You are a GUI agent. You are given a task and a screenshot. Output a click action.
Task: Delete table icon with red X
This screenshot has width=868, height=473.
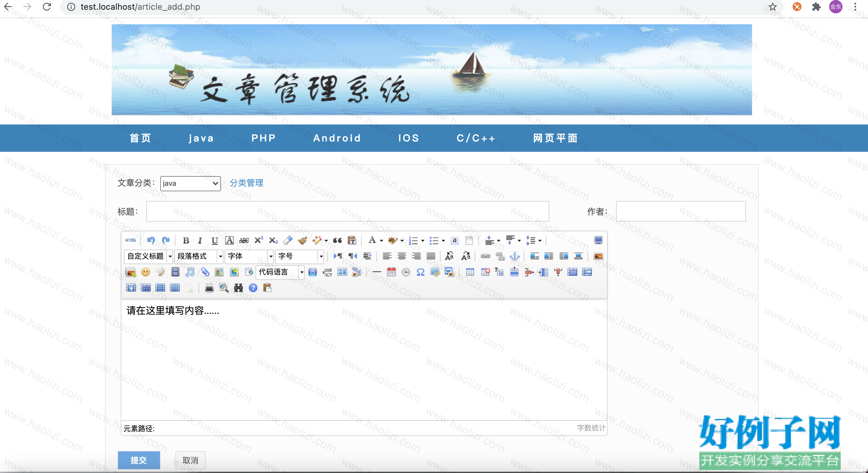[485, 272]
